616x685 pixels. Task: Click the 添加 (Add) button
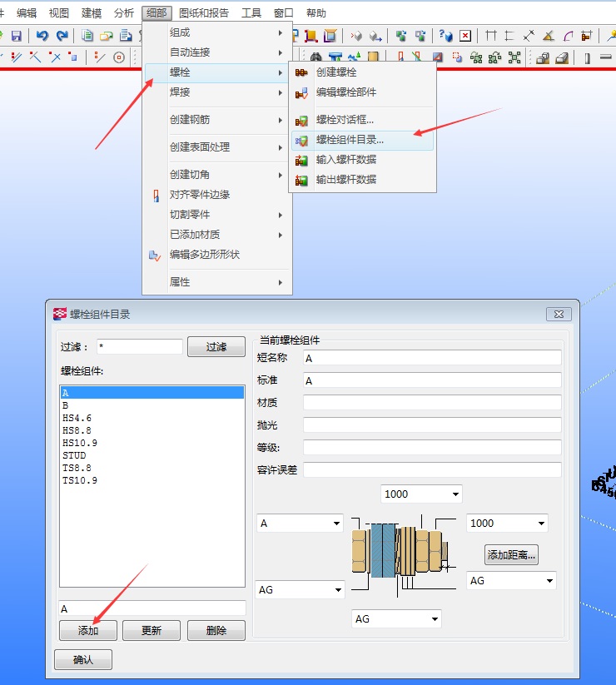point(87,630)
